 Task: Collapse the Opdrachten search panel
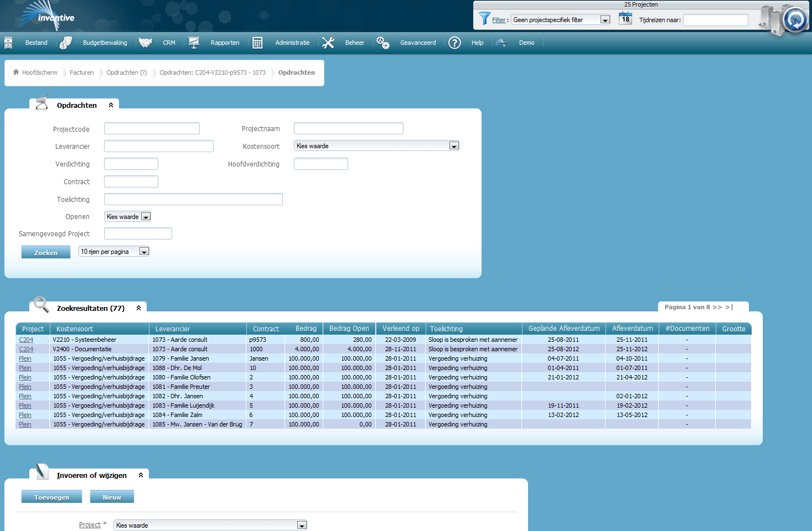pos(111,105)
